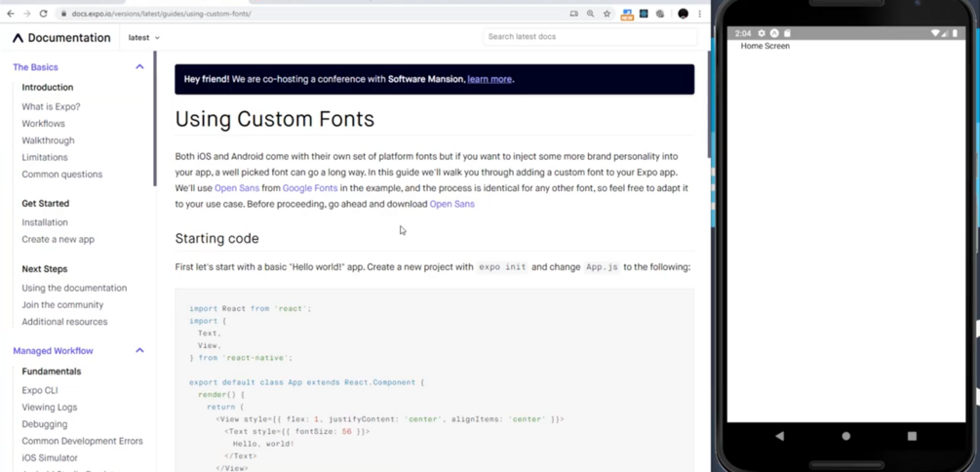
Task: Open the extension icon with the NEW badge
Action: click(627, 15)
